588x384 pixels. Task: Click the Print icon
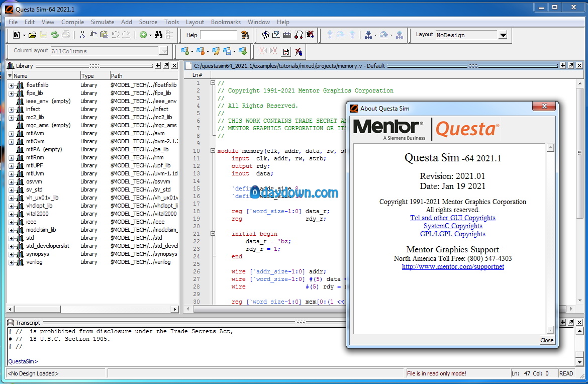pos(66,35)
